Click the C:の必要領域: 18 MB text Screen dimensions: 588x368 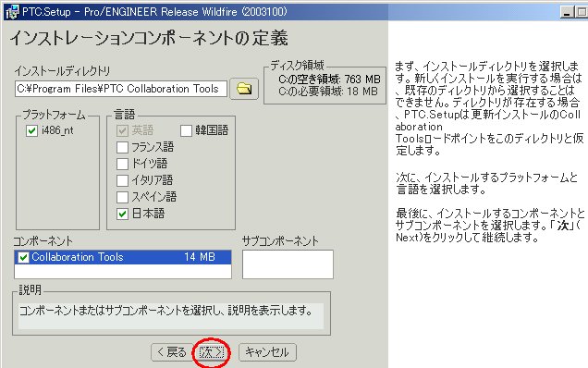(328, 92)
